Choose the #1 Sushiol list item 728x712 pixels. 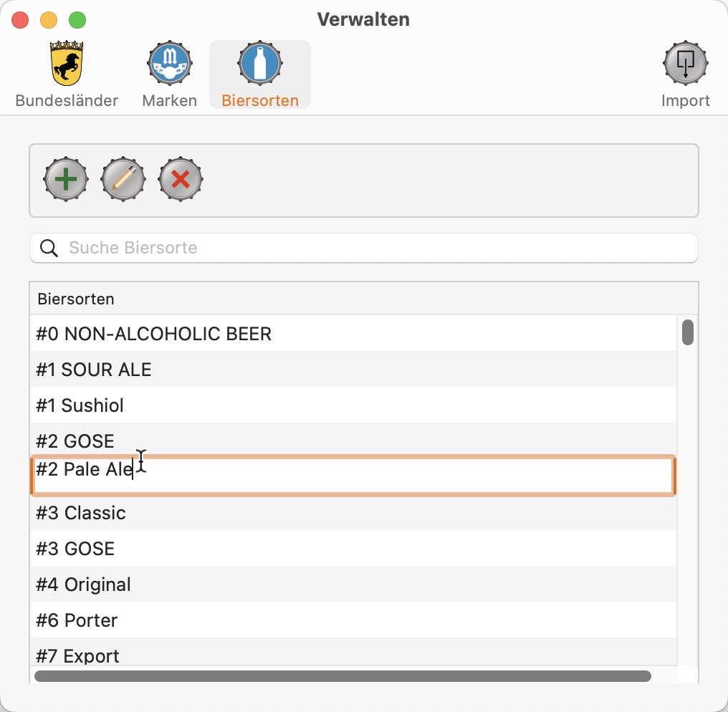pos(353,405)
